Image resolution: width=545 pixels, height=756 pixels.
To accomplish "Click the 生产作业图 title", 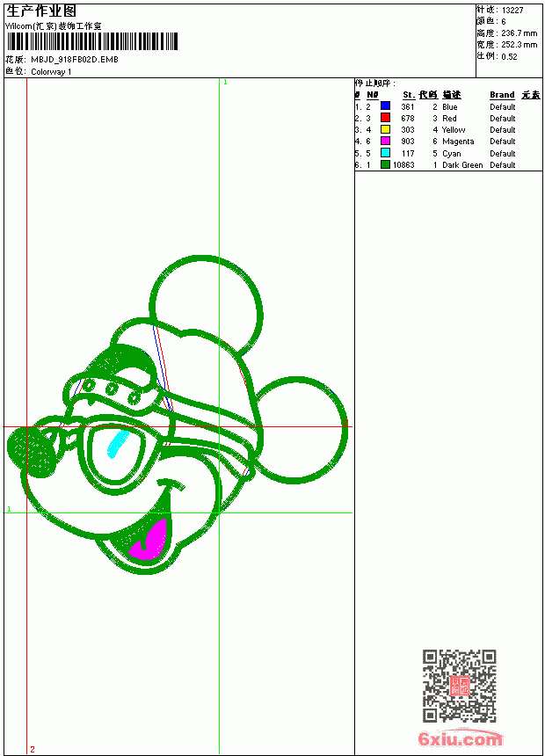I will pyautogui.click(x=41, y=11).
